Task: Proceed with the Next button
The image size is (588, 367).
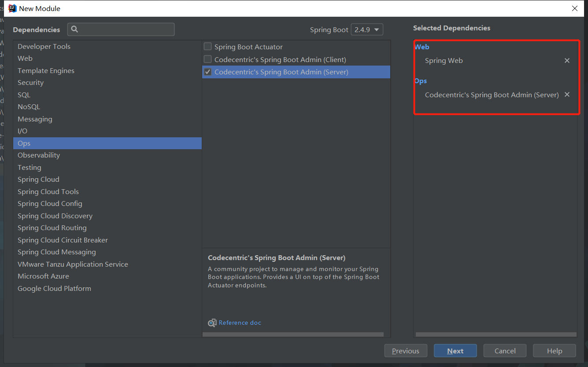Action: click(x=455, y=351)
